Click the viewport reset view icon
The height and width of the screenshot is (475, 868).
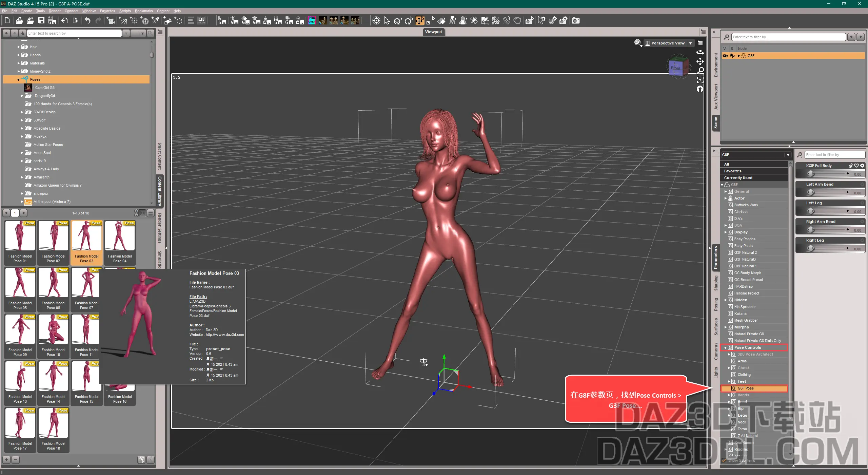point(700,89)
